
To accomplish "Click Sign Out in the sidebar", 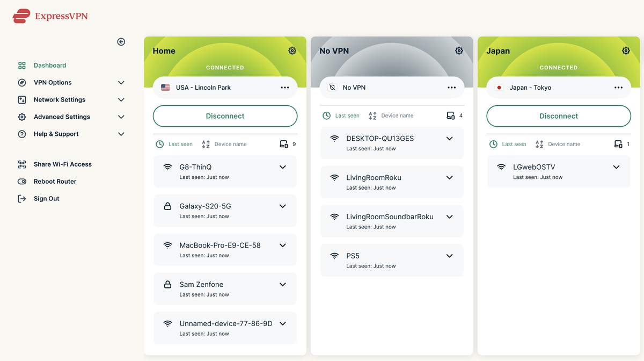I will click(x=47, y=199).
